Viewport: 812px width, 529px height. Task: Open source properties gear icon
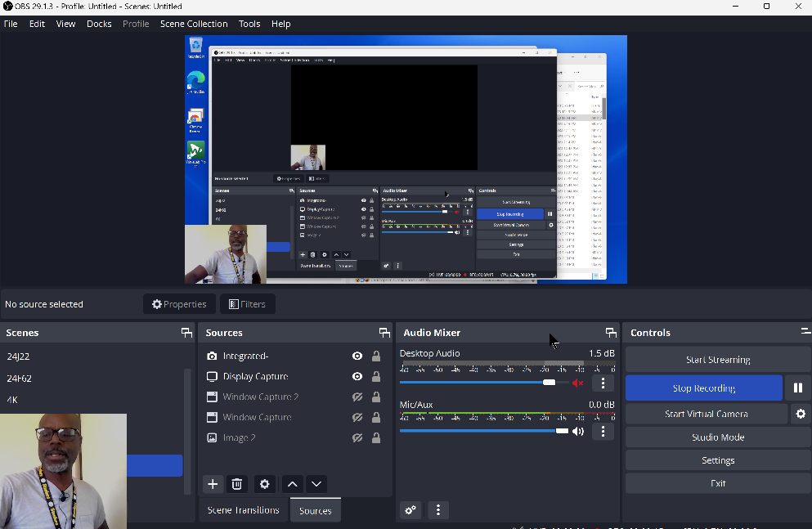[x=265, y=484]
